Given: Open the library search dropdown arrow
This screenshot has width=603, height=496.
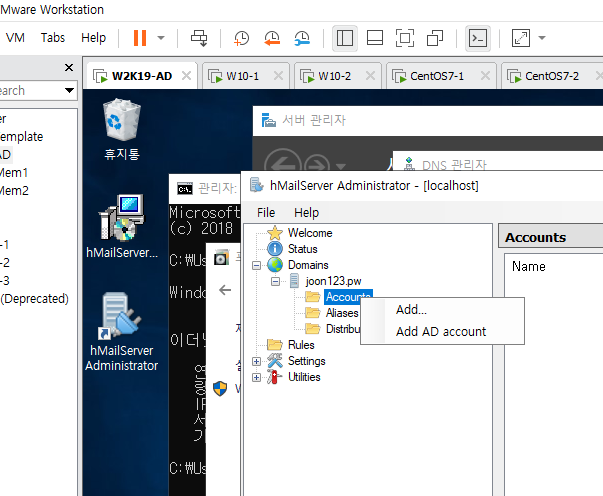Looking at the screenshot, I should (69, 91).
